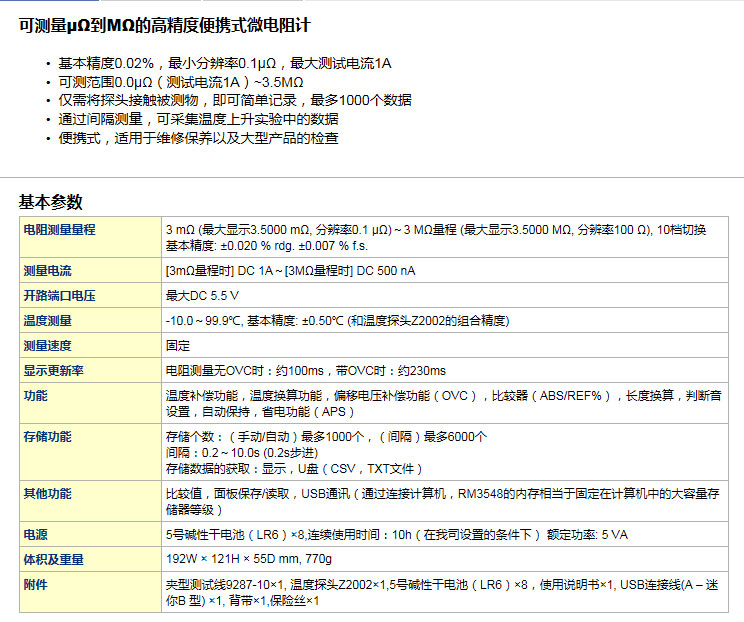744x622 pixels.
Task: Click the 开路端口电压 row label
Action: click(x=59, y=296)
